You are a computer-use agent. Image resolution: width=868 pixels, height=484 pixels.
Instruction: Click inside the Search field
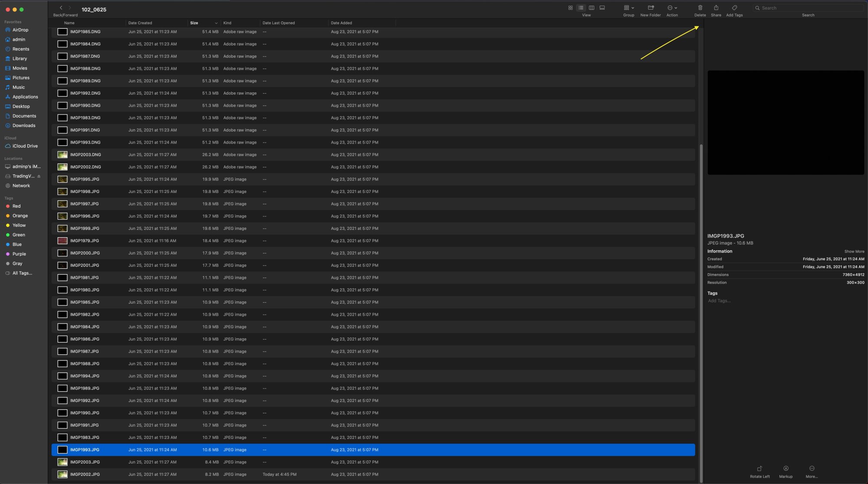pos(807,7)
